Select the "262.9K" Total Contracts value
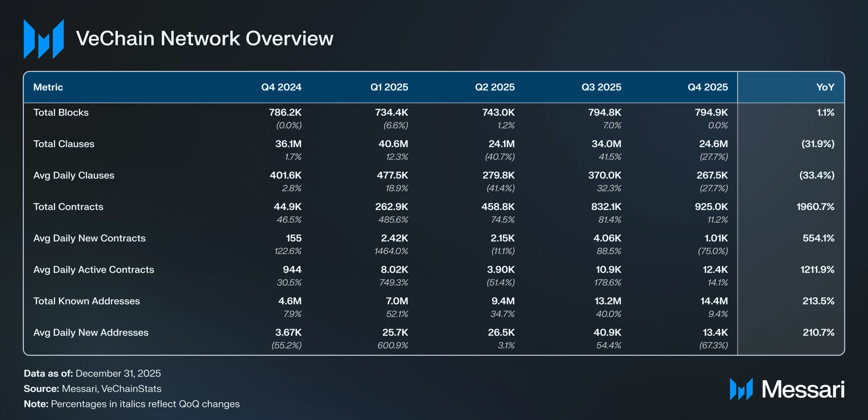The width and height of the screenshot is (868, 420). 391,207
